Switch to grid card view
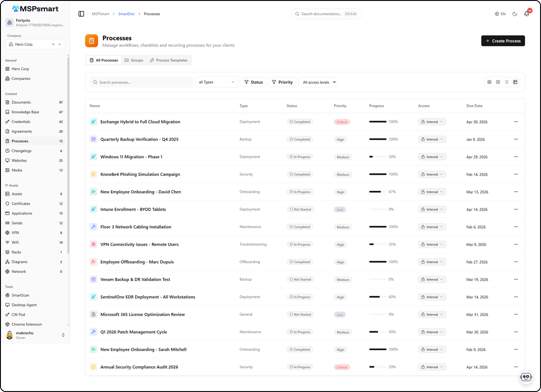Screen dimensions: 541x392 (498, 82)
